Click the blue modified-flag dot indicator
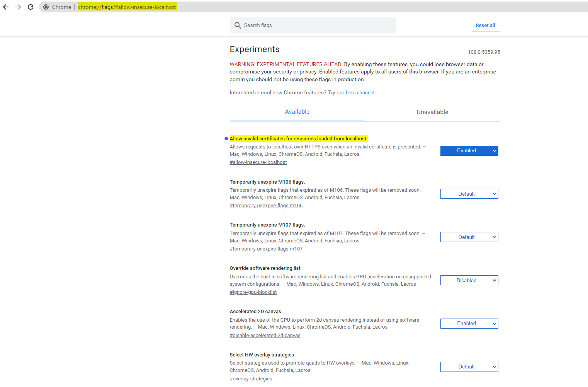This screenshot has width=588, height=387. [226, 138]
